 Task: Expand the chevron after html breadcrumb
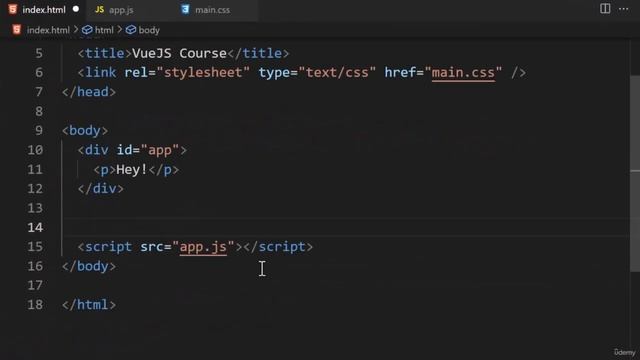coord(120,30)
